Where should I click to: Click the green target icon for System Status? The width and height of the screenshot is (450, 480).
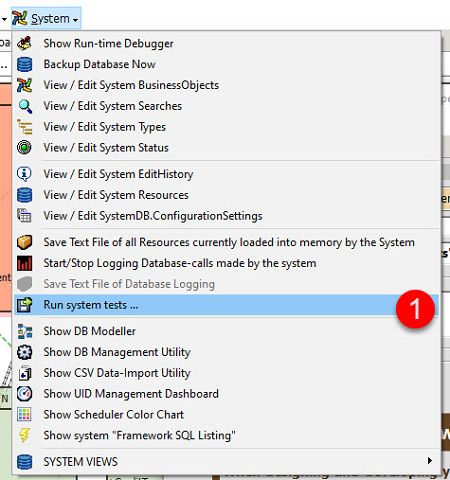(24, 148)
